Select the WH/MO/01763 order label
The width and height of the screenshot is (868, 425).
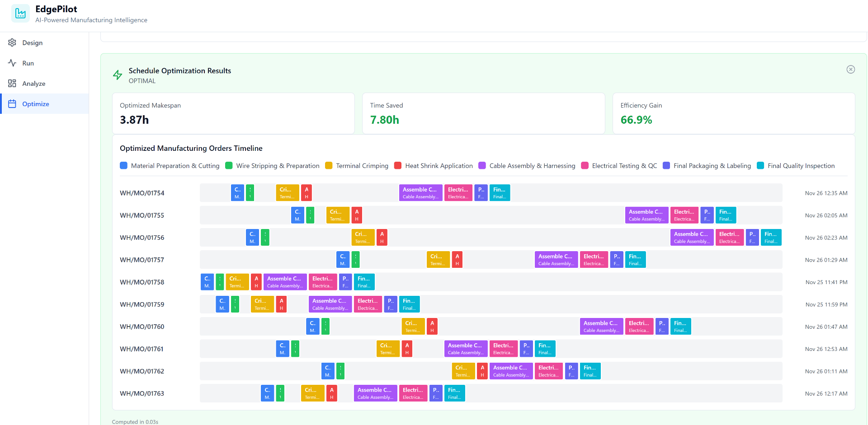(x=142, y=393)
